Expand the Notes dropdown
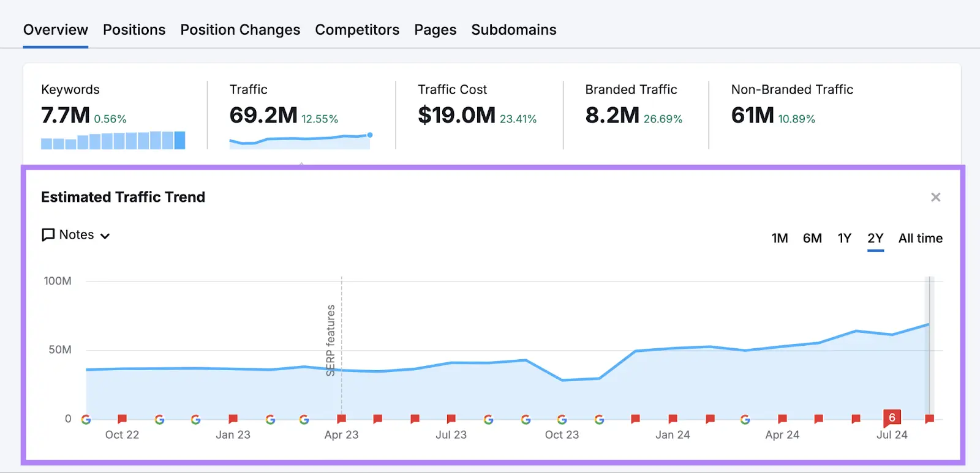The image size is (980, 473). pos(76,235)
